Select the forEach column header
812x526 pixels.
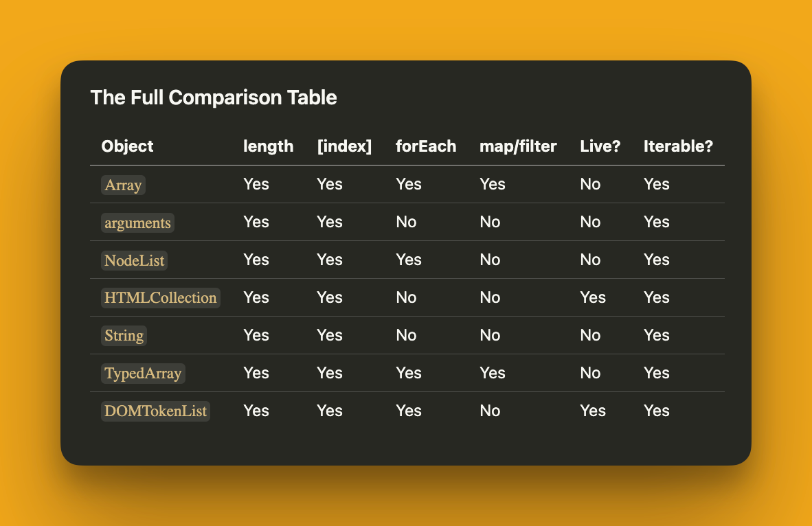coord(426,146)
